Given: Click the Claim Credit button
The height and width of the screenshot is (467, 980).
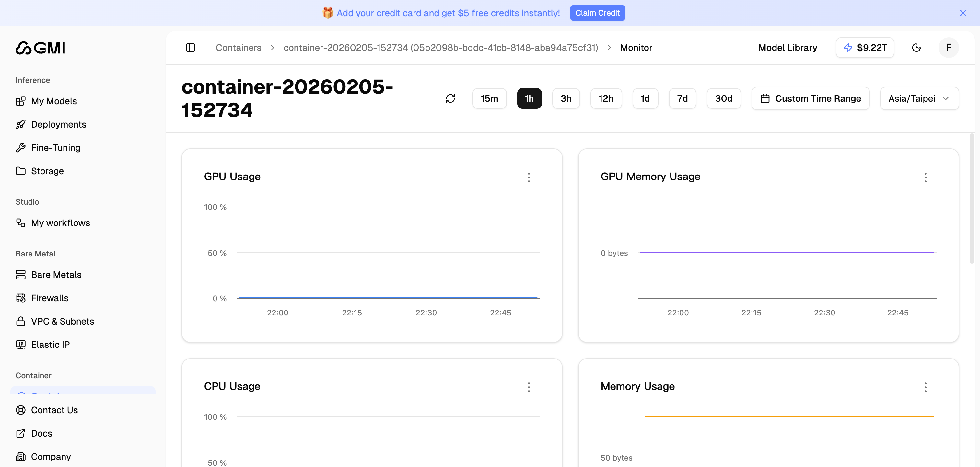Looking at the screenshot, I should coord(597,13).
